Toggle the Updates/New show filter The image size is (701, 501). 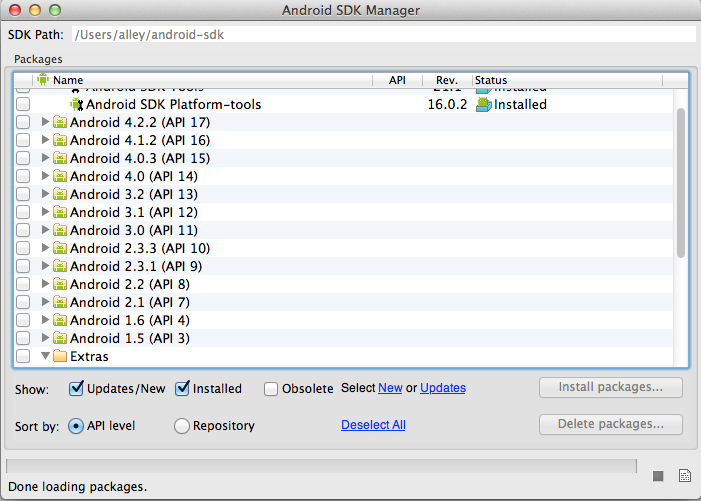[76, 388]
